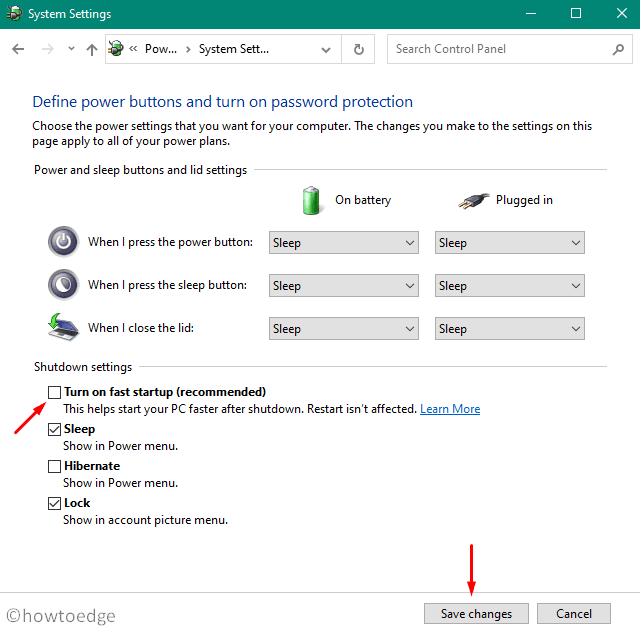Click the power button icon

pyautogui.click(x=63, y=241)
